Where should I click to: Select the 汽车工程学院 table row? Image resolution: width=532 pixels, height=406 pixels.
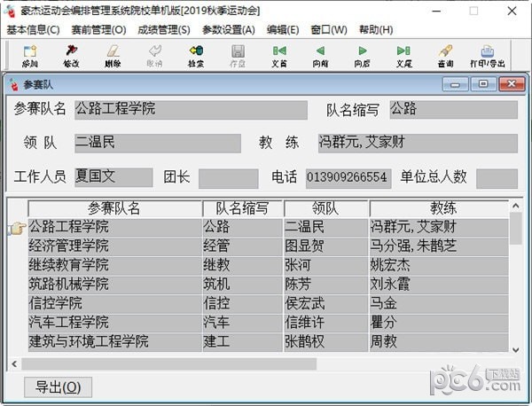268,323
